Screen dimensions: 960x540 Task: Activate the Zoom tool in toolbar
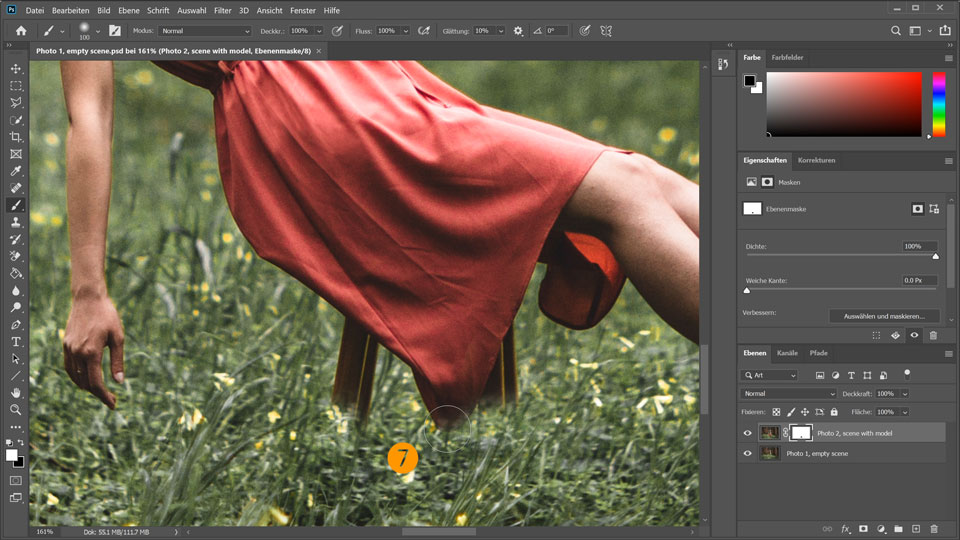pyautogui.click(x=16, y=410)
